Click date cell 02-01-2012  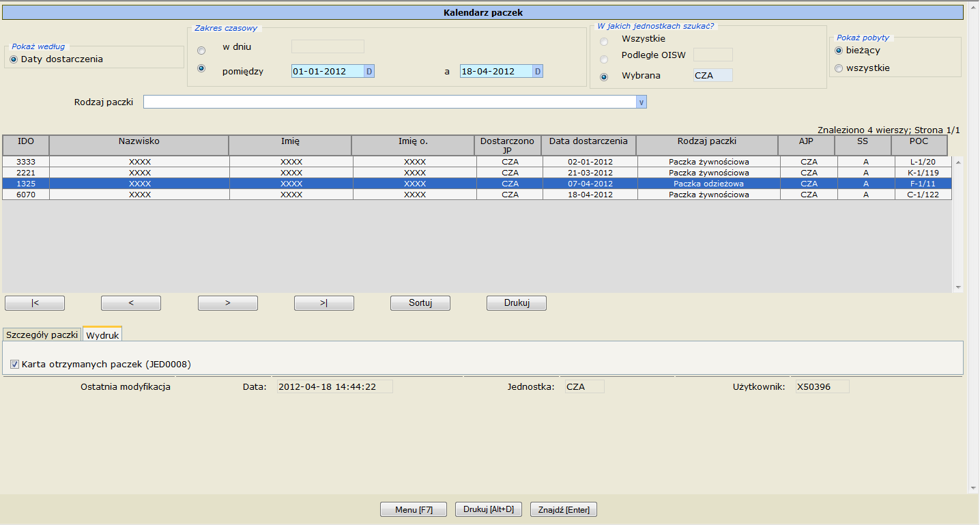[x=590, y=162]
